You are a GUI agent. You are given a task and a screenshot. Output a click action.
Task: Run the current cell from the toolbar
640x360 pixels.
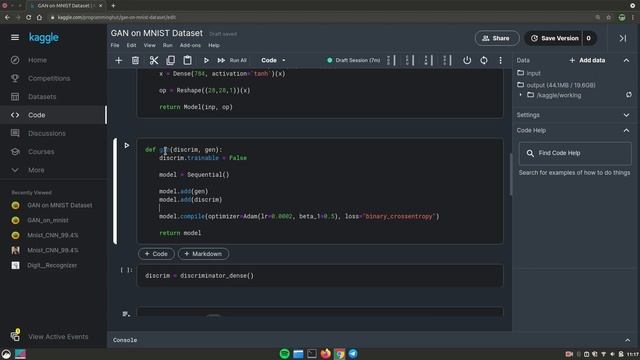click(x=206, y=60)
